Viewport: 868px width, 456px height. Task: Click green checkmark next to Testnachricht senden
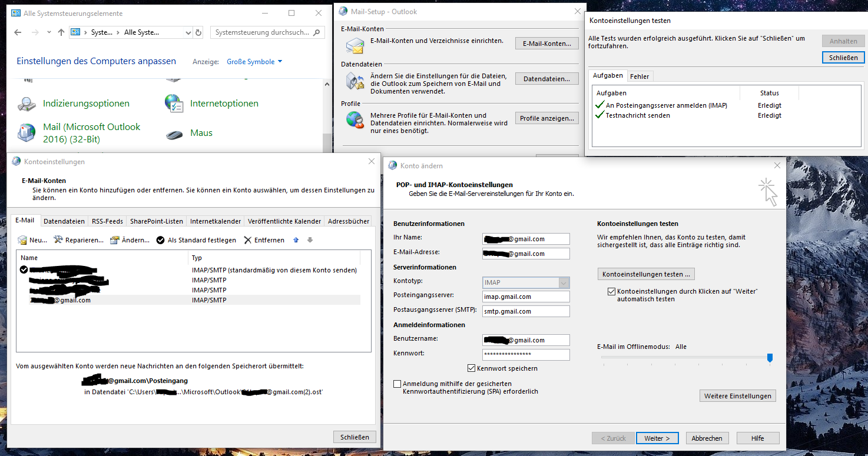(600, 115)
